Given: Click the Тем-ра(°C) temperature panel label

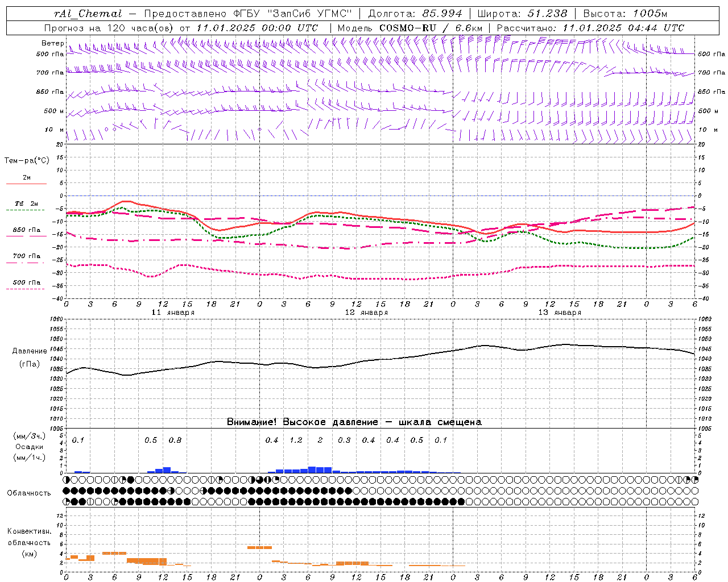Looking at the screenshot, I should (27, 161).
